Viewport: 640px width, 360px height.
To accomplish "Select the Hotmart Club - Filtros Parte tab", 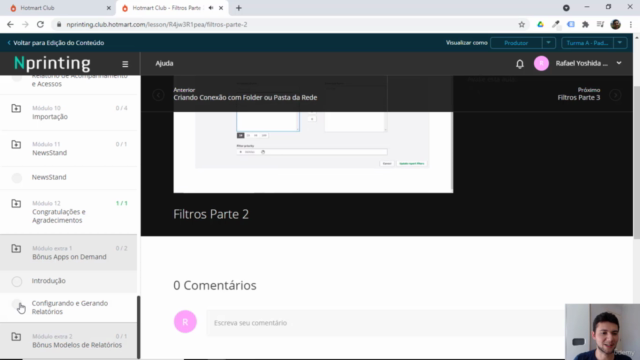I will click(167, 8).
